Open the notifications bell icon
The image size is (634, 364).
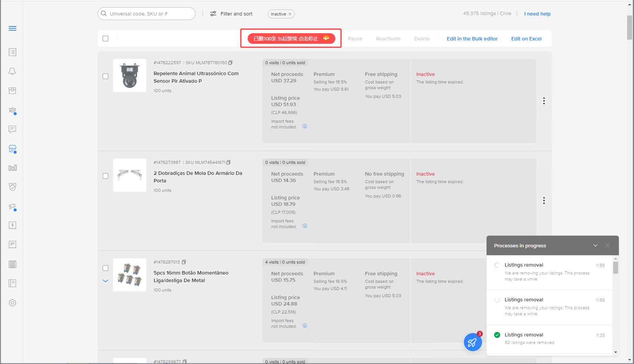click(x=12, y=71)
